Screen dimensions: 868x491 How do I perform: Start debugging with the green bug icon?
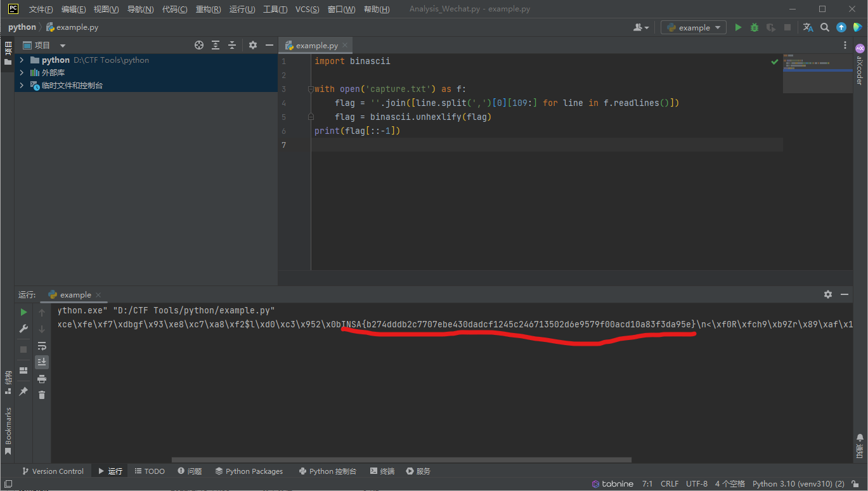755,27
